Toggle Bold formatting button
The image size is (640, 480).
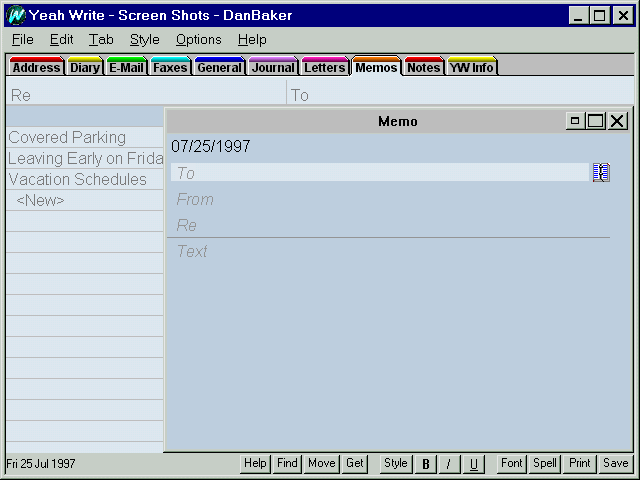pyautogui.click(x=425, y=464)
